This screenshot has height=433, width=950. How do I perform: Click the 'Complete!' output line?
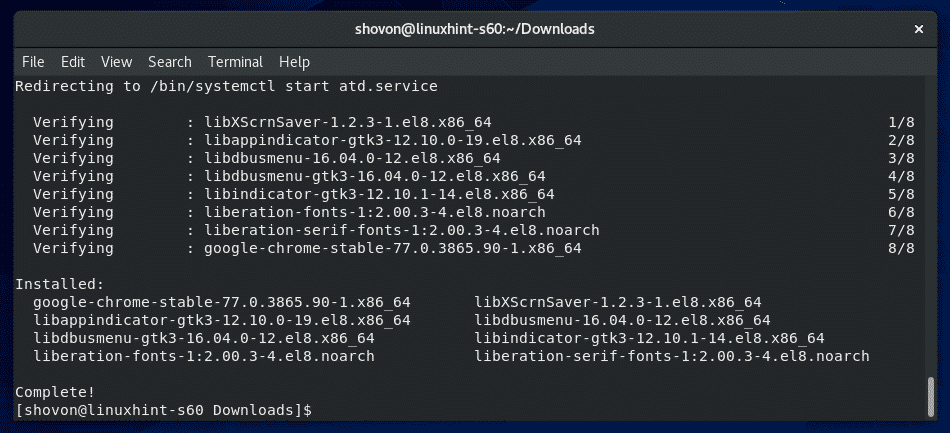point(56,392)
